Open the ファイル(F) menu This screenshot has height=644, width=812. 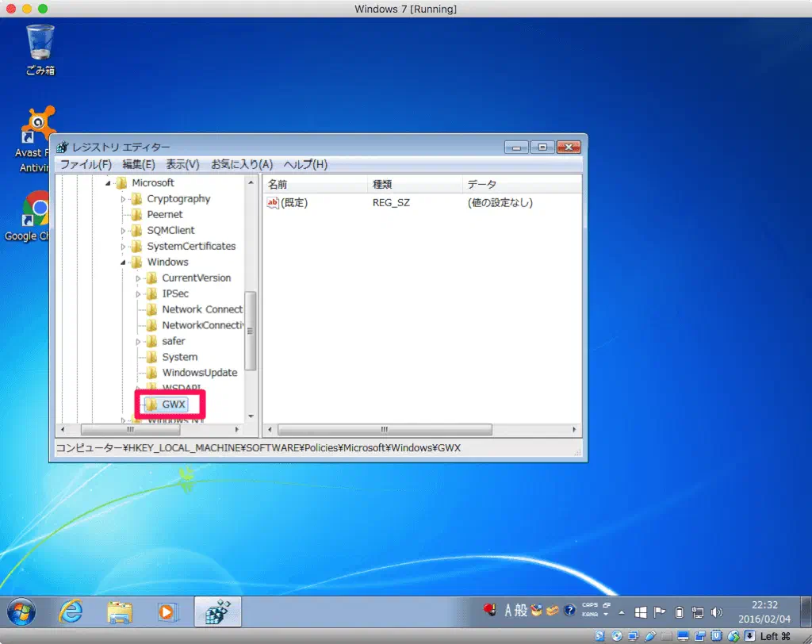[86, 164]
